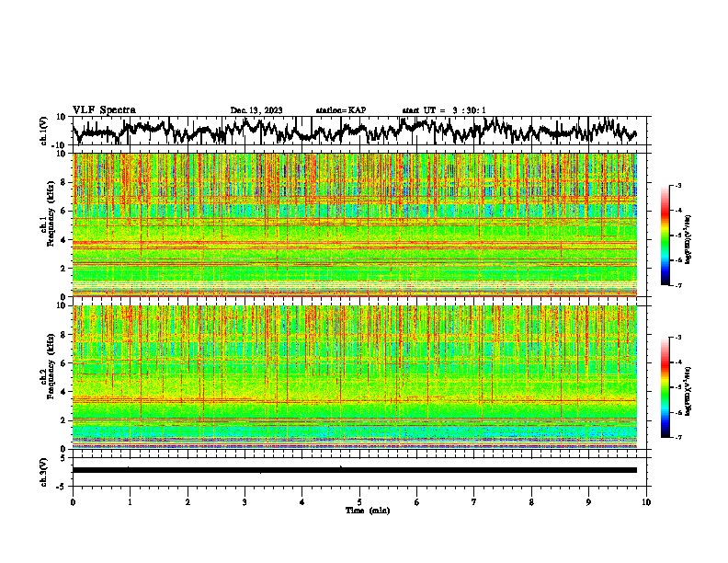
Task: Click the -7 label on lower color bar
Action: [x=678, y=437]
